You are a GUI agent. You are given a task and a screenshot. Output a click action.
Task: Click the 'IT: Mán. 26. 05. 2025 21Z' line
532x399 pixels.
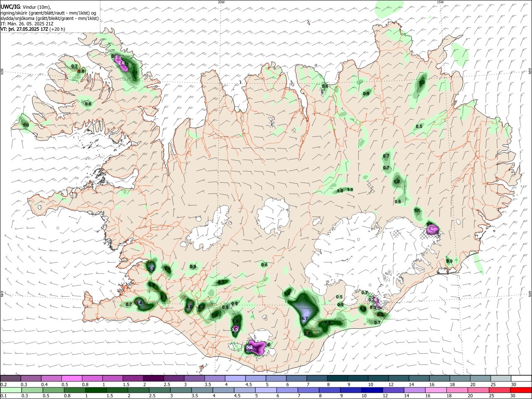26,24
